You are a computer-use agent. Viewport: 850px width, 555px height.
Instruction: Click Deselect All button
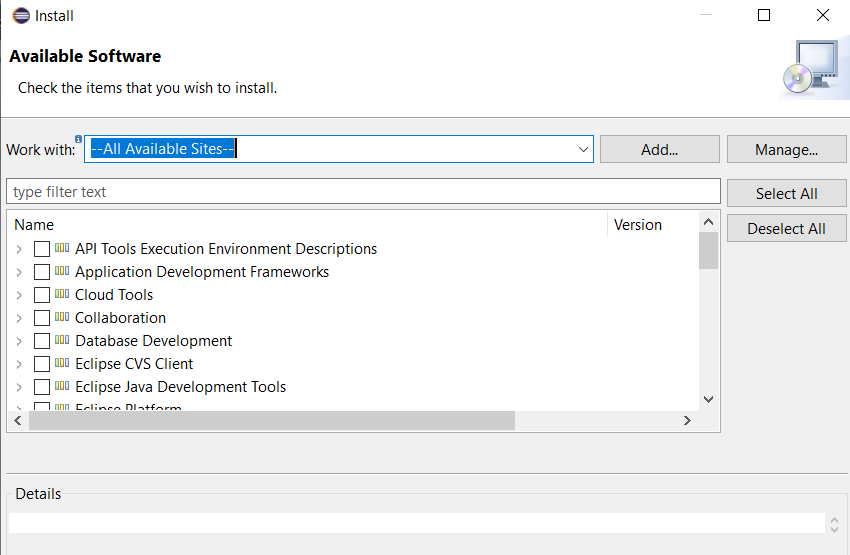pos(786,228)
